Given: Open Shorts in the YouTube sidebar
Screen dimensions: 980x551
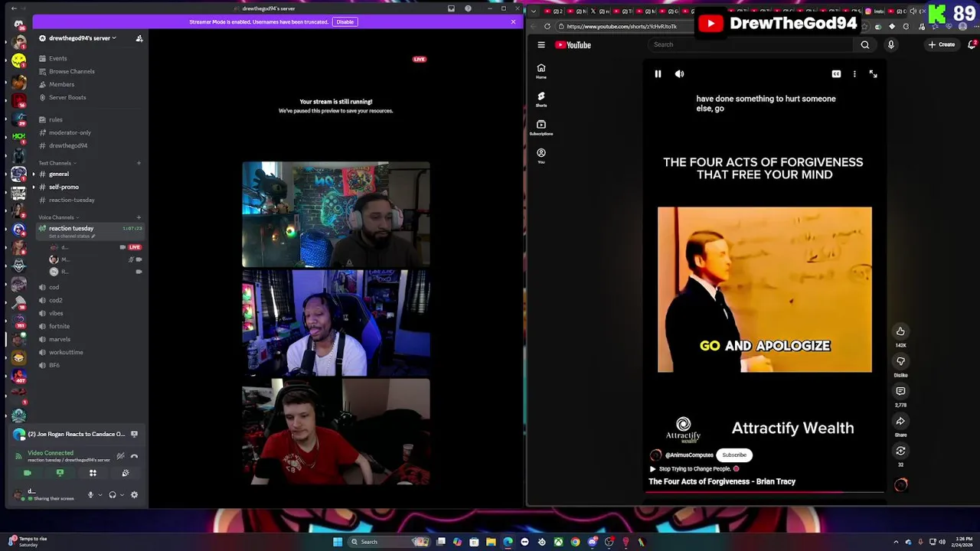Looking at the screenshot, I should (541, 99).
